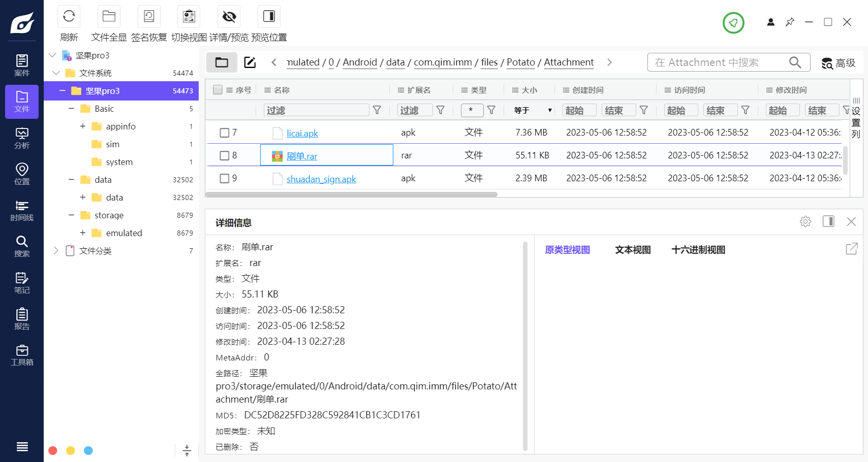Click the 刷新 refresh icon

69,16
